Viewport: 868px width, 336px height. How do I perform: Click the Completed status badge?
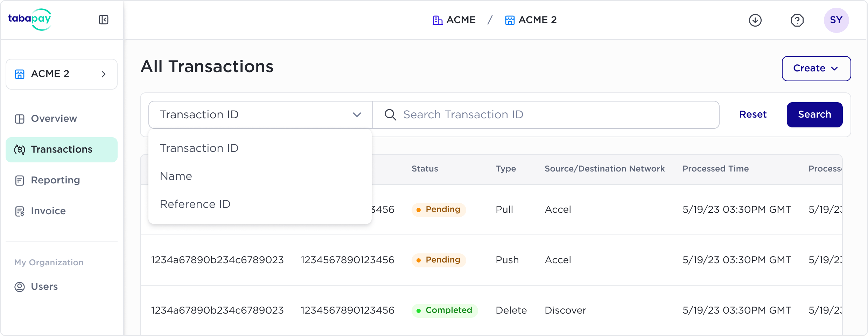click(x=444, y=310)
